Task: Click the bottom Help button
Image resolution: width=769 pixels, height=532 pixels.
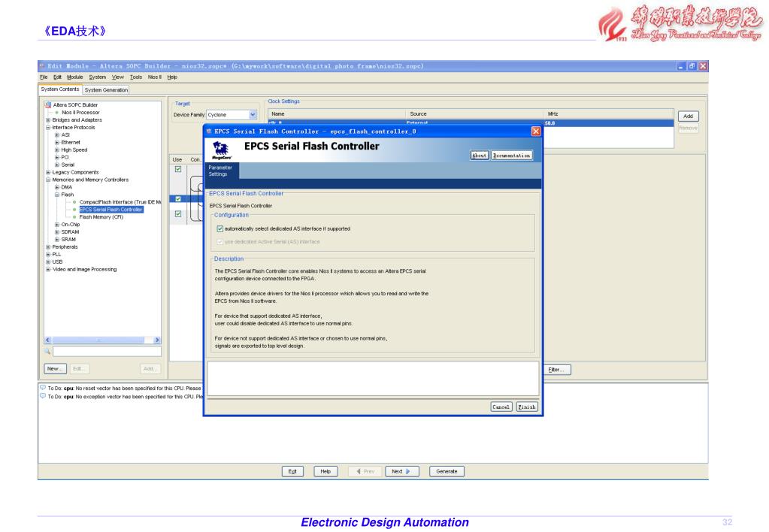Action: pos(325,472)
